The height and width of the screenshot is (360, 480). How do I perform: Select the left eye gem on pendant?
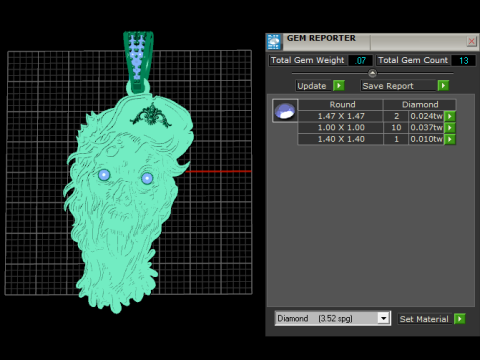104,175
